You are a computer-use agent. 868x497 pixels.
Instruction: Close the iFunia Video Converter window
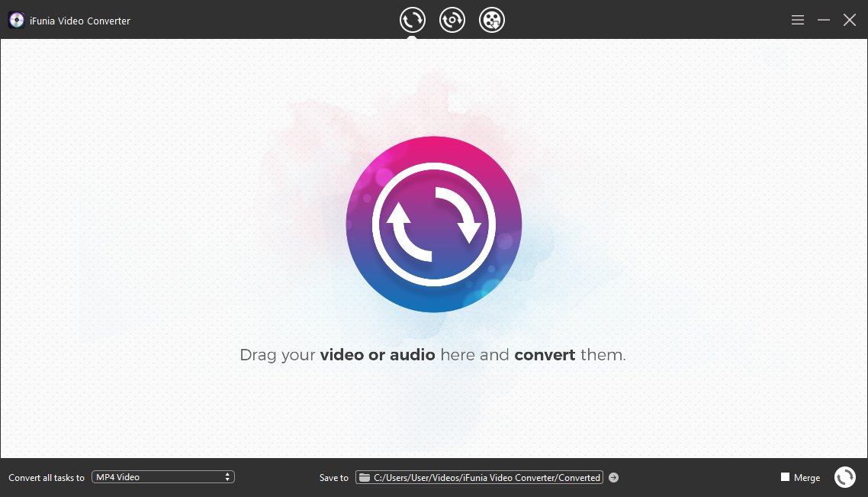pos(849,21)
